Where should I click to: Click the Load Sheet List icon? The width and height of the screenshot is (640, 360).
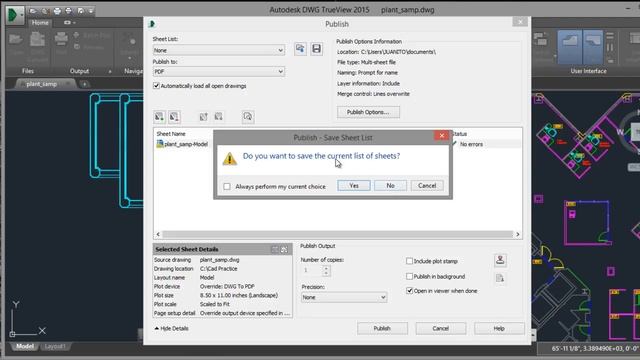pos(300,49)
